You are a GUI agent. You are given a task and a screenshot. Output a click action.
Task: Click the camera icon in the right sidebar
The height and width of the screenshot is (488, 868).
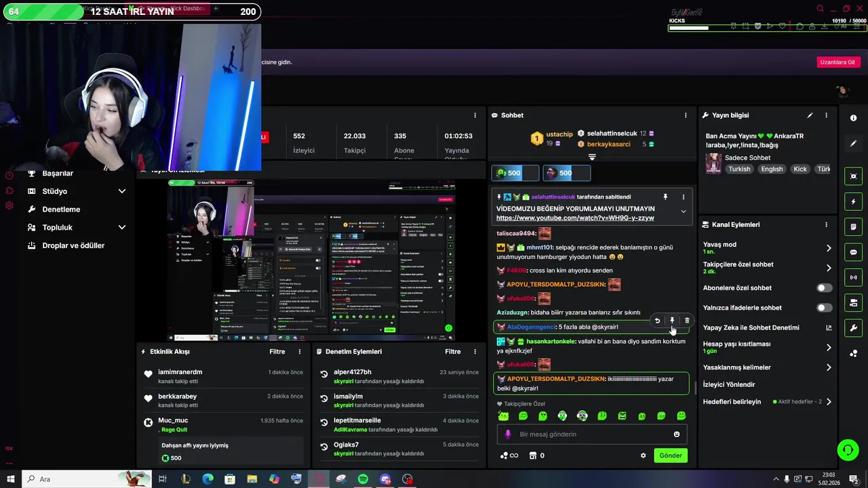pos(854,302)
